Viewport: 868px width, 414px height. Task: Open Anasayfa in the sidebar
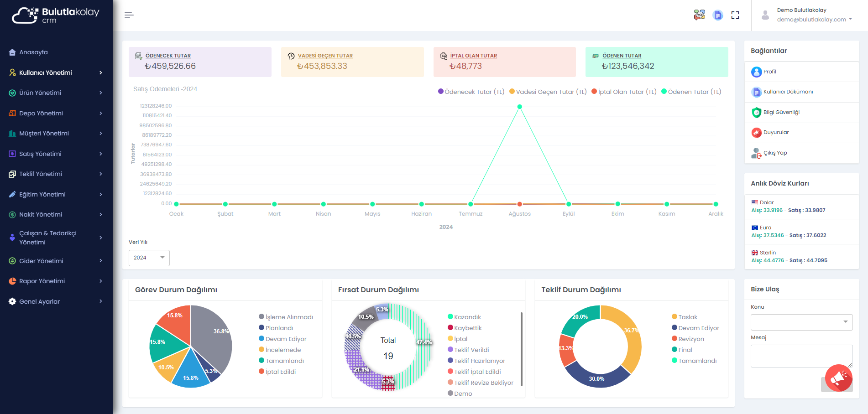pos(33,52)
